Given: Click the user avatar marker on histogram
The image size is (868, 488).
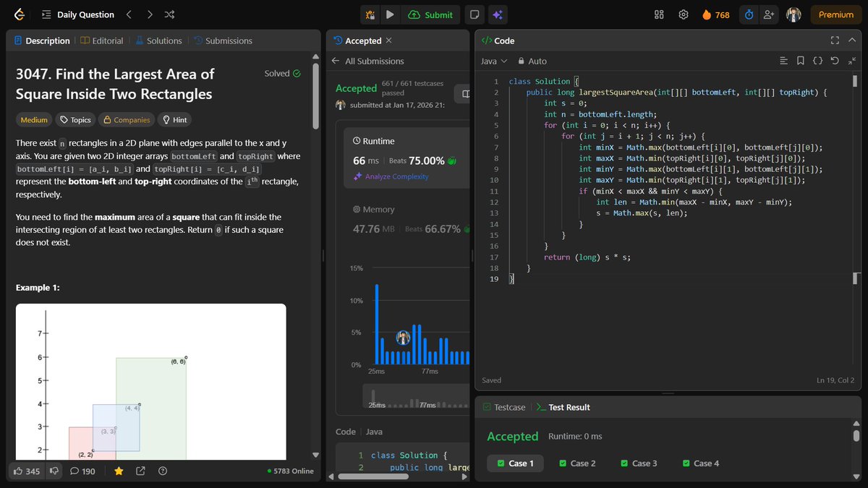Looking at the screenshot, I should [x=403, y=338].
